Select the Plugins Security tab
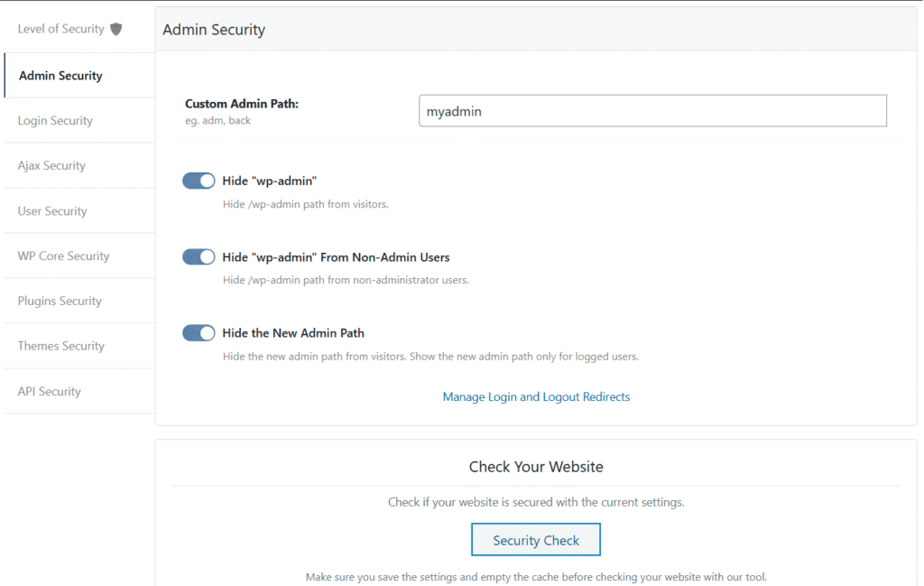The image size is (924, 586). point(60,302)
